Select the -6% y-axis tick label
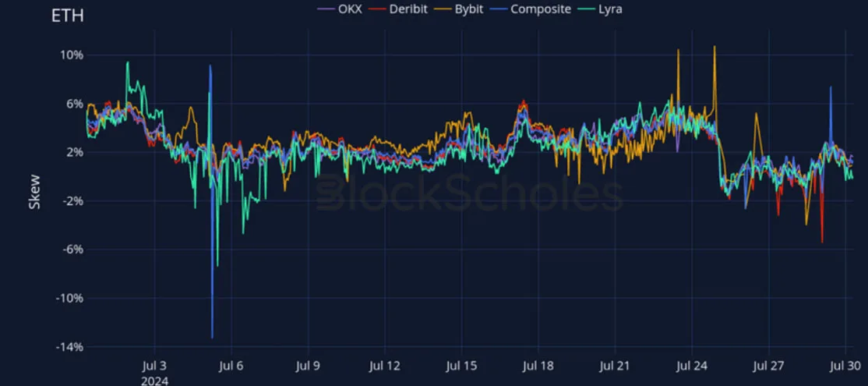The height and width of the screenshot is (386, 868). click(72, 250)
